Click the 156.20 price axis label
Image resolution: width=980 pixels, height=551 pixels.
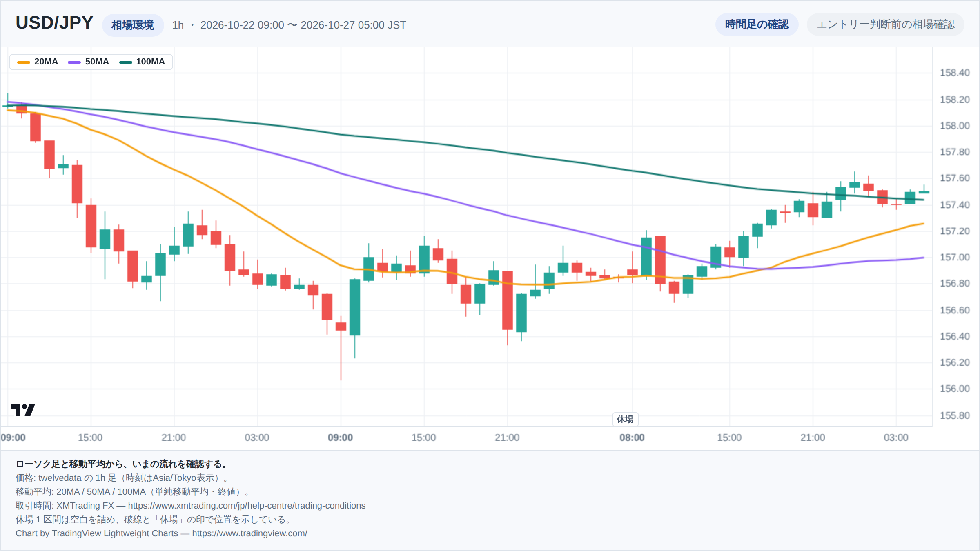click(x=955, y=362)
